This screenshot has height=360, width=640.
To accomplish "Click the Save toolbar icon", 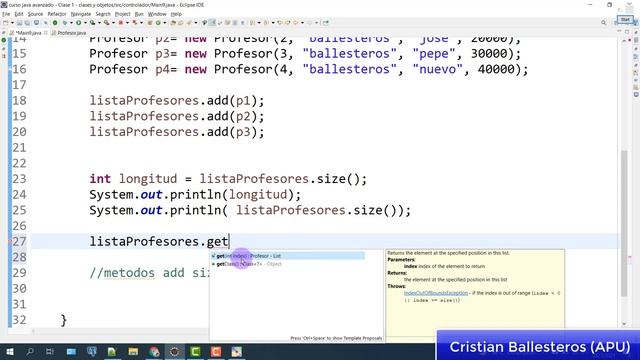I will (19, 23).
